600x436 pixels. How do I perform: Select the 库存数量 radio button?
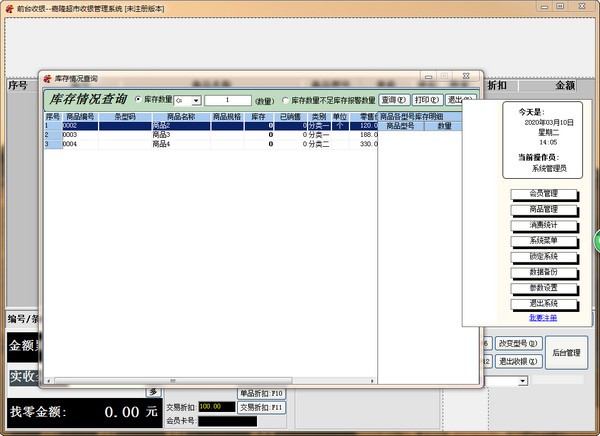pyautogui.click(x=138, y=100)
